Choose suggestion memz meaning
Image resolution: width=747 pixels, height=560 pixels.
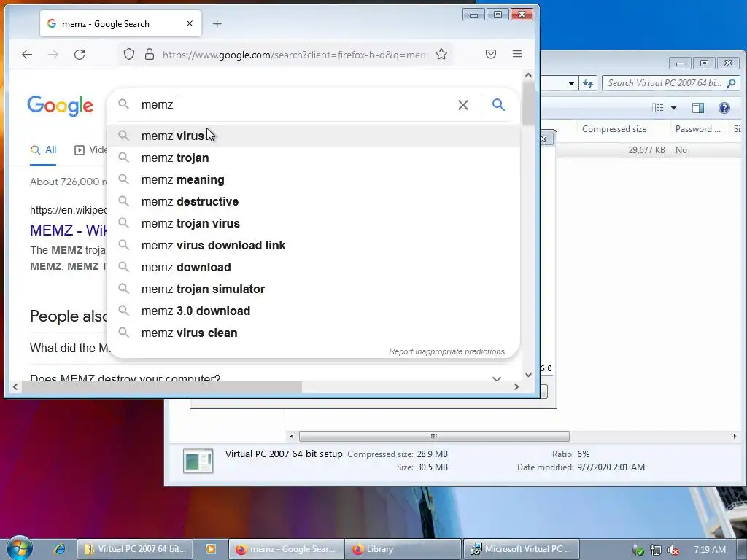(x=314, y=179)
